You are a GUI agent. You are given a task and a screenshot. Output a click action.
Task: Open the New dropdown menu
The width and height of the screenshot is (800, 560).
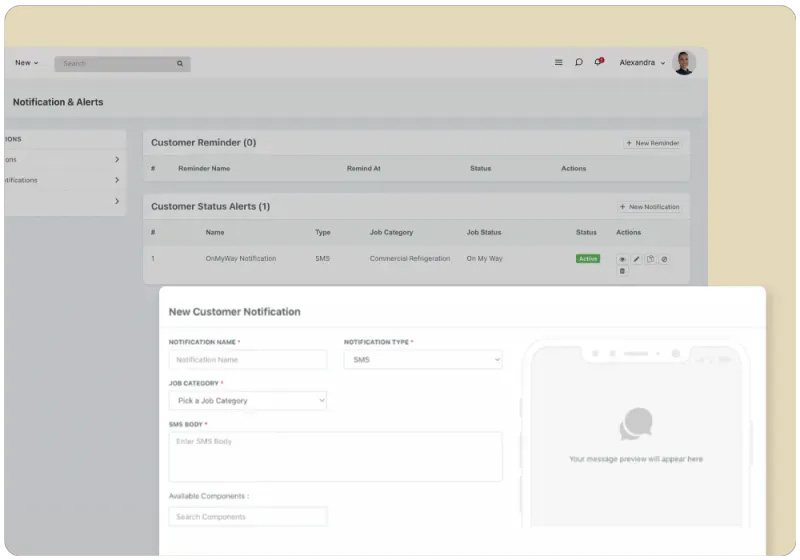pyautogui.click(x=27, y=63)
